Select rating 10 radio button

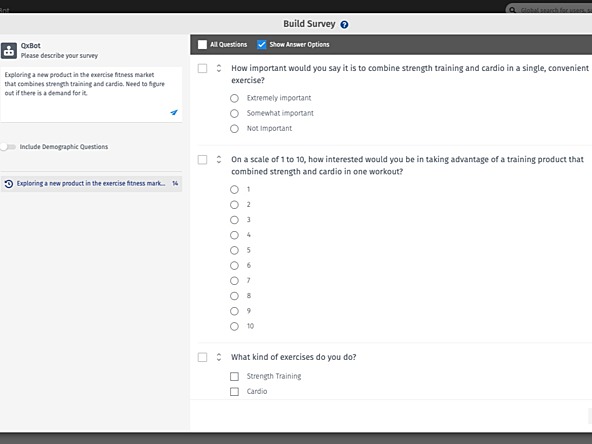[x=234, y=327]
